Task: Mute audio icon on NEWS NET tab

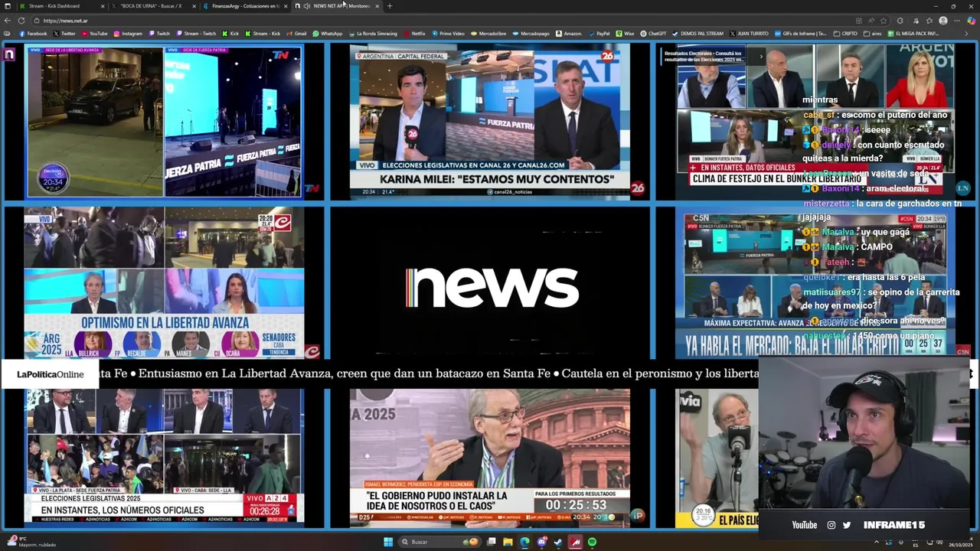Action: pos(306,6)
